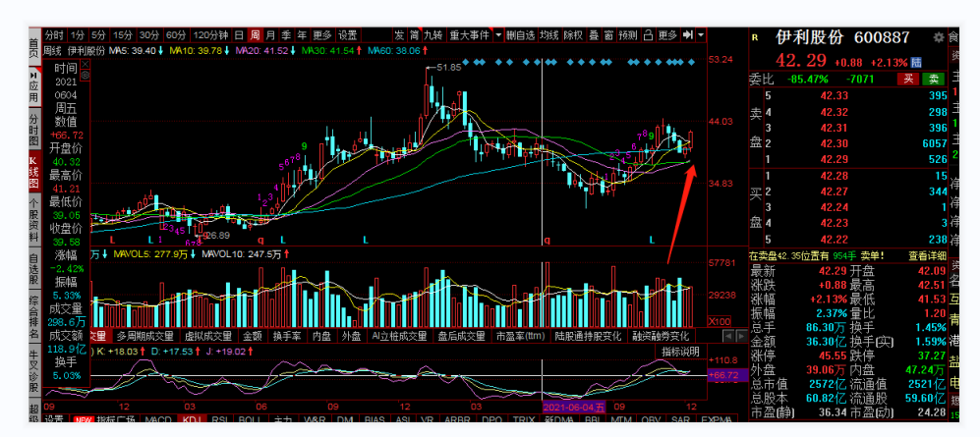Switch chart to 1分 period
The height and width of the screenshot is (437, 980).
(77, 35)
